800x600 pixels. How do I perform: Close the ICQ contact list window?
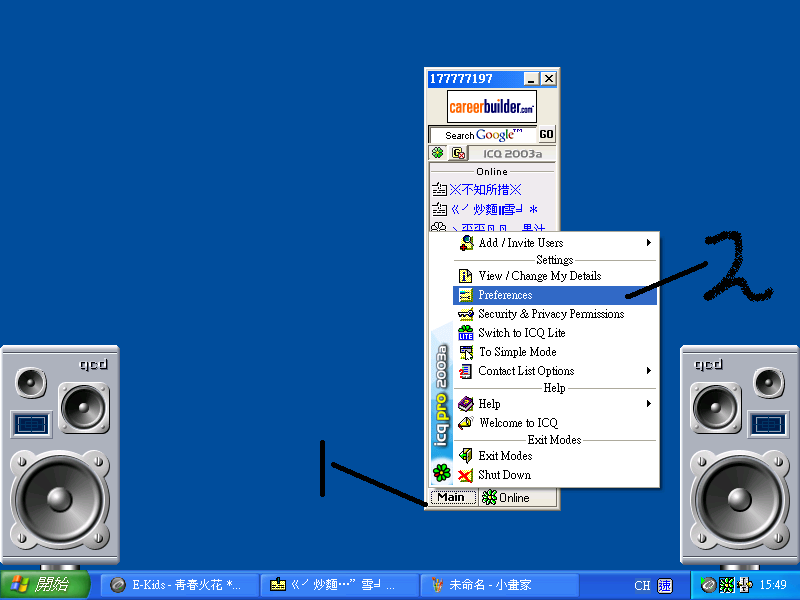(x=548, y=79)
